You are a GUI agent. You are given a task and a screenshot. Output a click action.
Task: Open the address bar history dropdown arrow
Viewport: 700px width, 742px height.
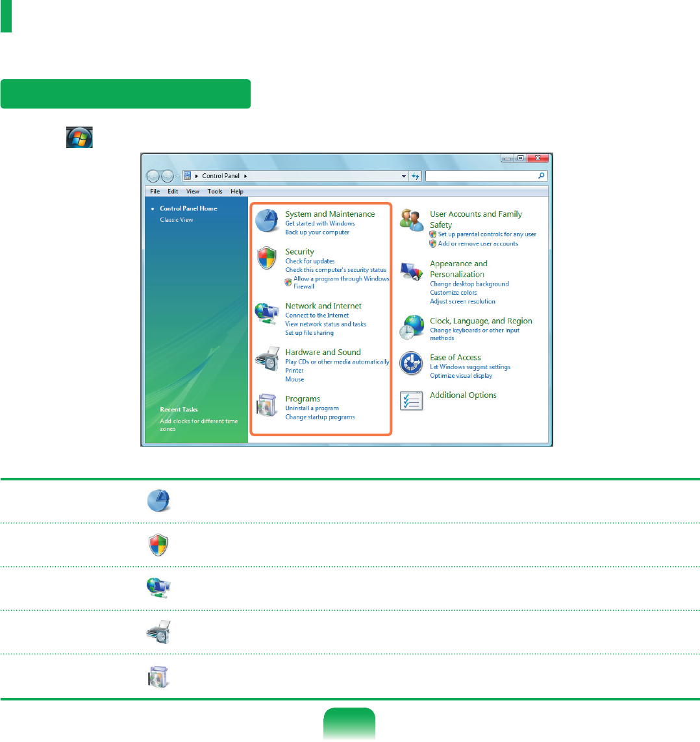pyautogui.click(x=404, y=176)
